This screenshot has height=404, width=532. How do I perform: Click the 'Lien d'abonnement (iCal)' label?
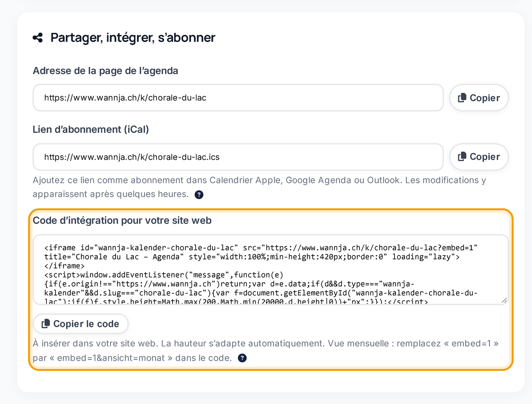click(91, 129)
